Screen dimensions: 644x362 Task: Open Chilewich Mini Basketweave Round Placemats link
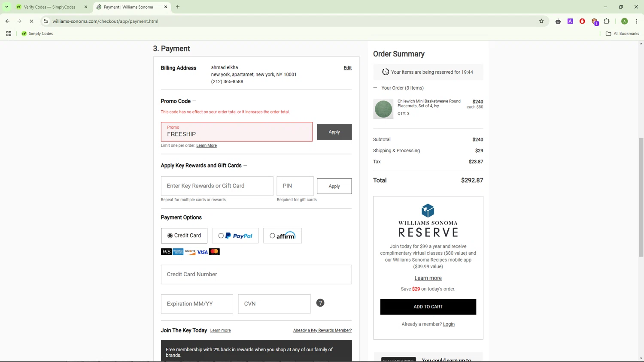429,103
